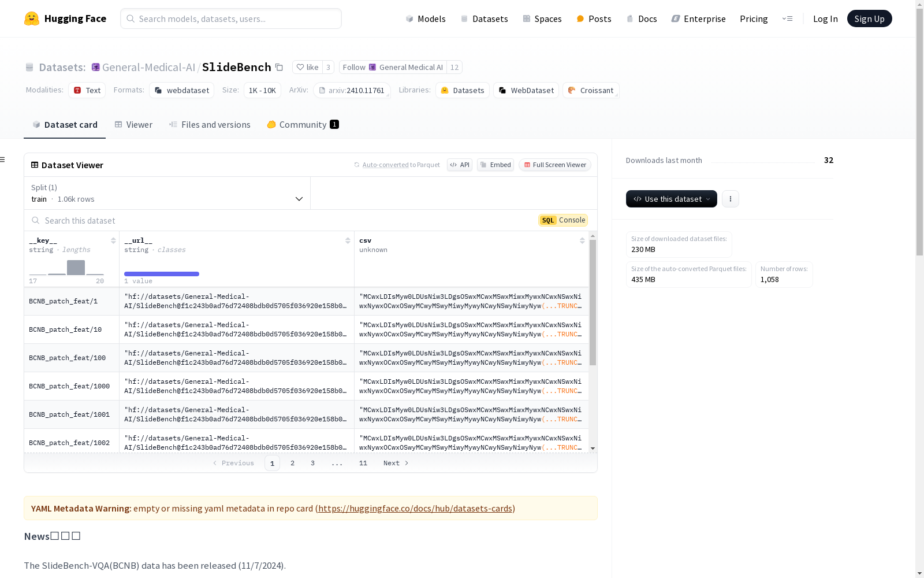Screen dimensions: 924x578
Task: Open Enterprise in the top navigation
Action: pos(698,18)
